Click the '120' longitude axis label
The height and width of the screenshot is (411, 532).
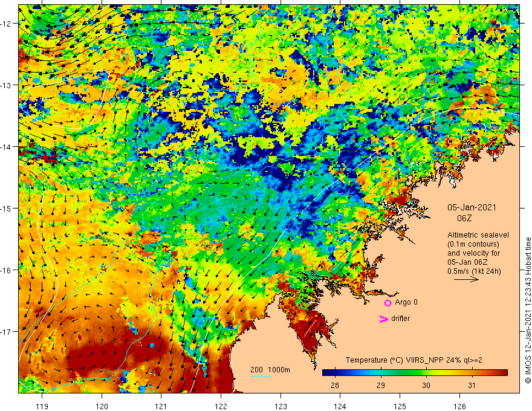[102, 406]
